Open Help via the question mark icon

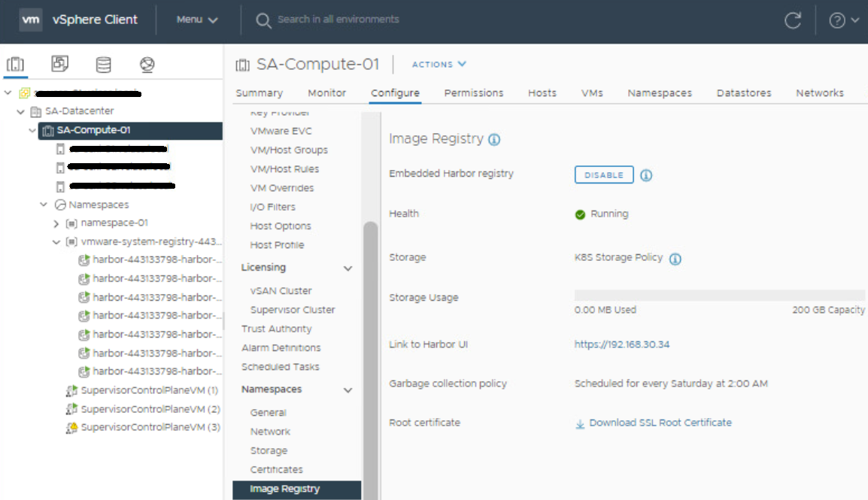click(x=837, y=20)
